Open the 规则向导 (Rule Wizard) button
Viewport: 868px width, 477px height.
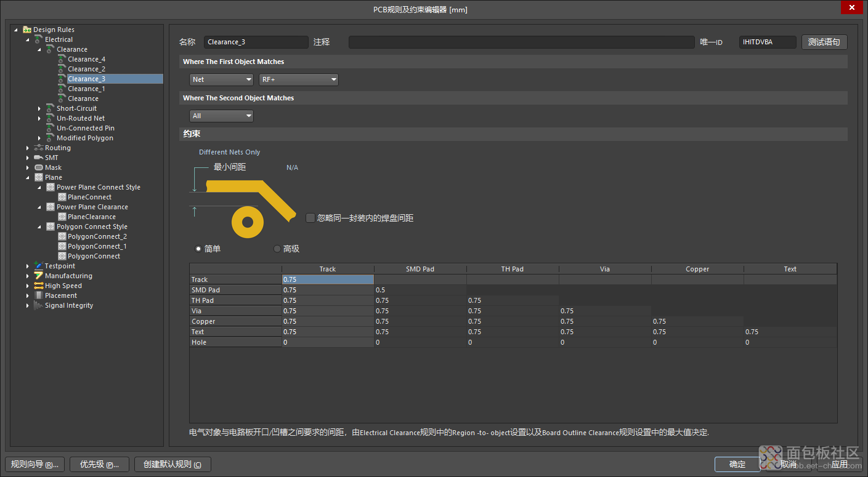pyautogui.click(x=34, y=464)
